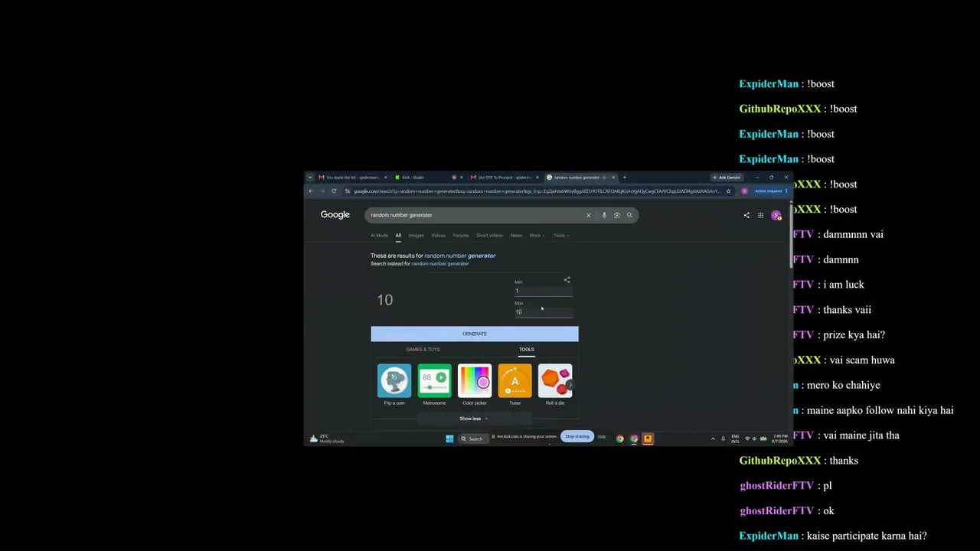Viewport: 980px width, 551px height.
Task: Open Chrome from the taskbar
Action: pos(619,439)
